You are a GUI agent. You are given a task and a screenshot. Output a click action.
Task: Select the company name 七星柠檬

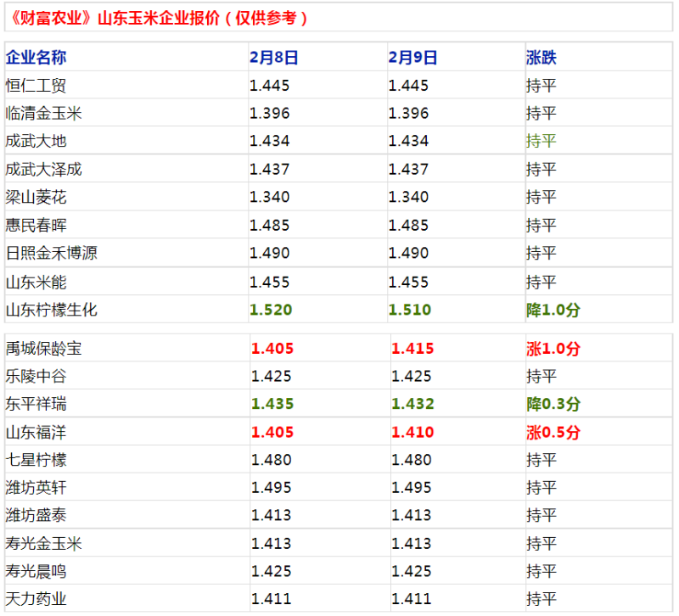point(36,460)
